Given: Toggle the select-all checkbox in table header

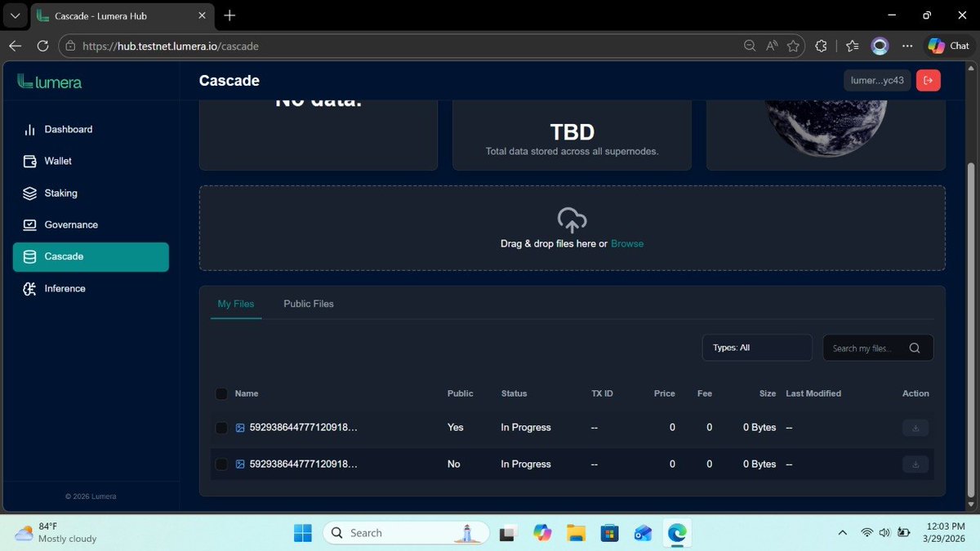Looking at the screenshot, I should [221, 393].
